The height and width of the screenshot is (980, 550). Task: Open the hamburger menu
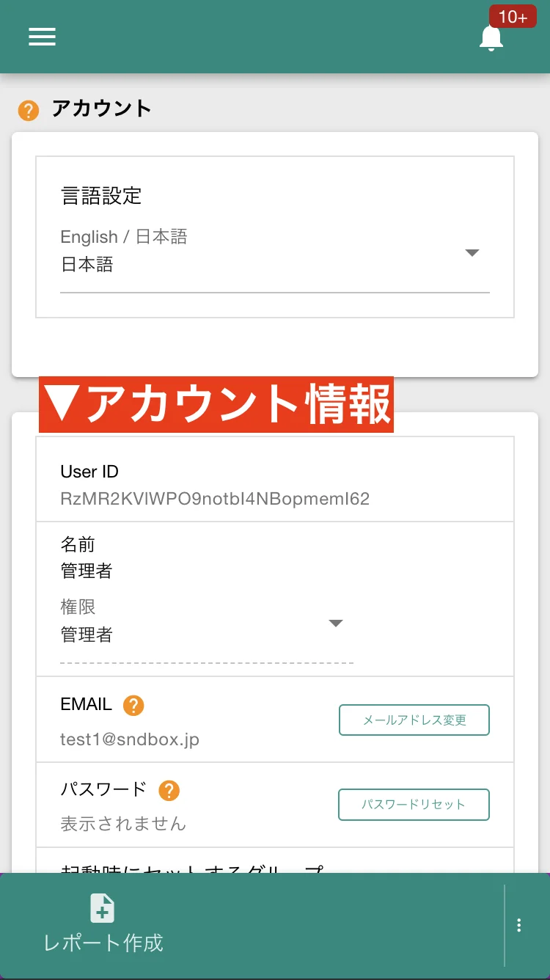pos(42,37)
